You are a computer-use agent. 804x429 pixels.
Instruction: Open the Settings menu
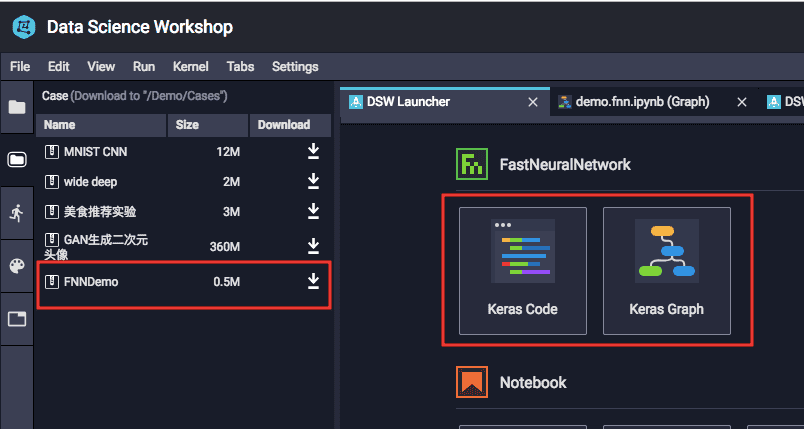(x=295, y=67)
